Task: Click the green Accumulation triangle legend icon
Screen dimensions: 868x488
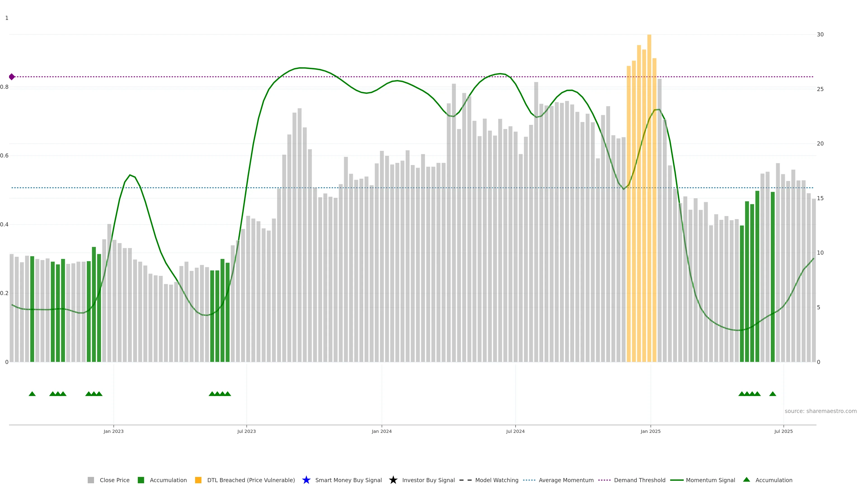Action: (746, 480)
